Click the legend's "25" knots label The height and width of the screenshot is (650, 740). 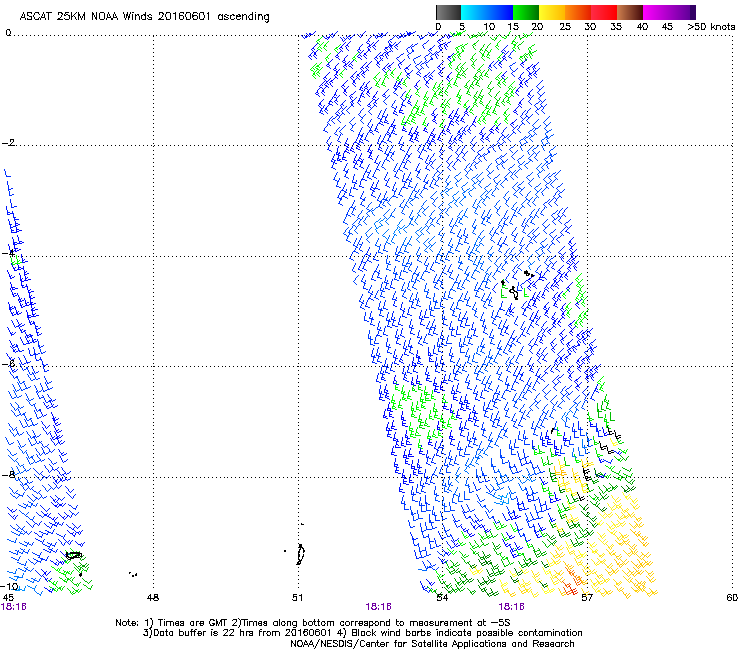pos(565,27)
